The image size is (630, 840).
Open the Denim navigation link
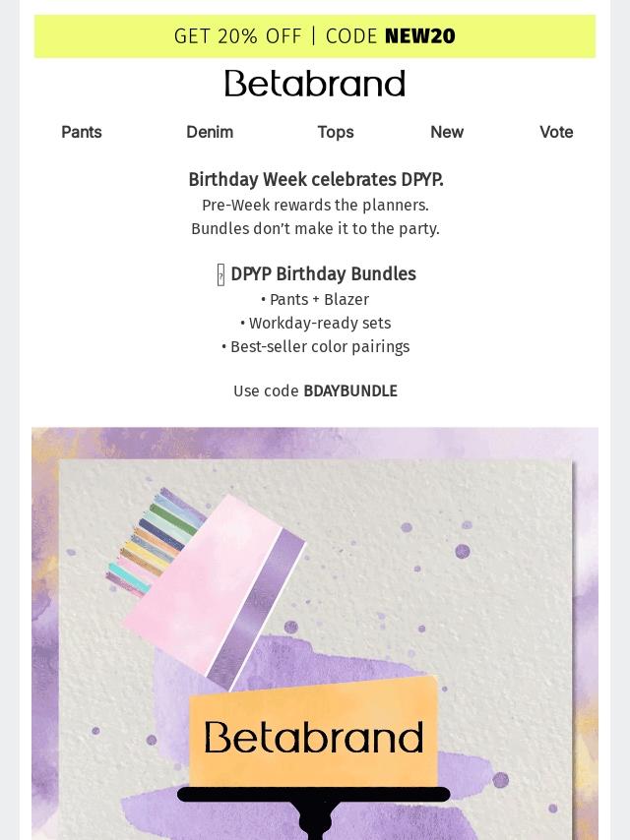point(210,132)
